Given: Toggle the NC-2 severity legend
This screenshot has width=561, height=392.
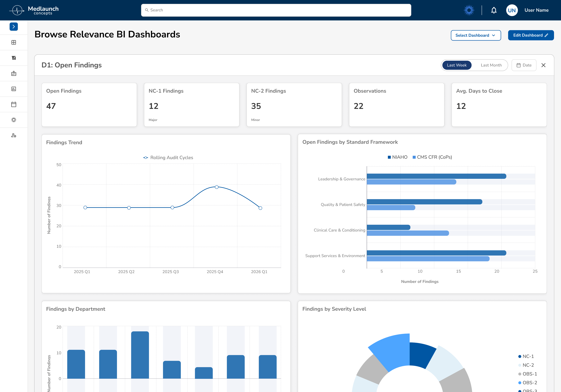Looking at the screenshot, I should point(526,365).
